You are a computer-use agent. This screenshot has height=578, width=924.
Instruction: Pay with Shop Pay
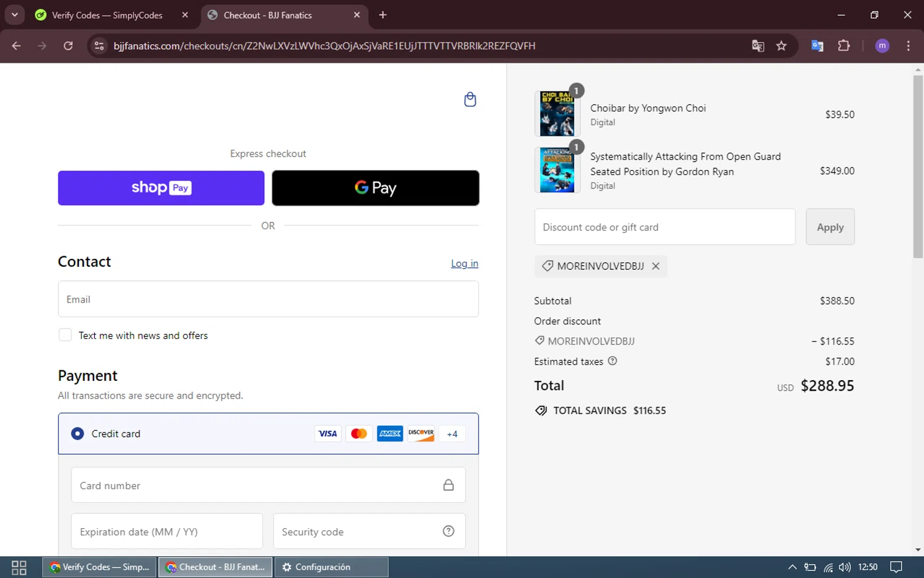[161, 188]
